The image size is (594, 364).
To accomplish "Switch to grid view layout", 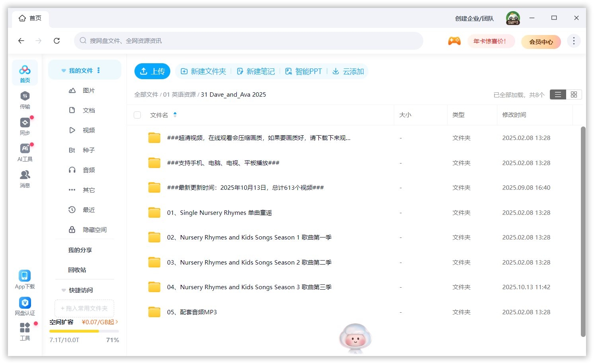I will [573, 94].
